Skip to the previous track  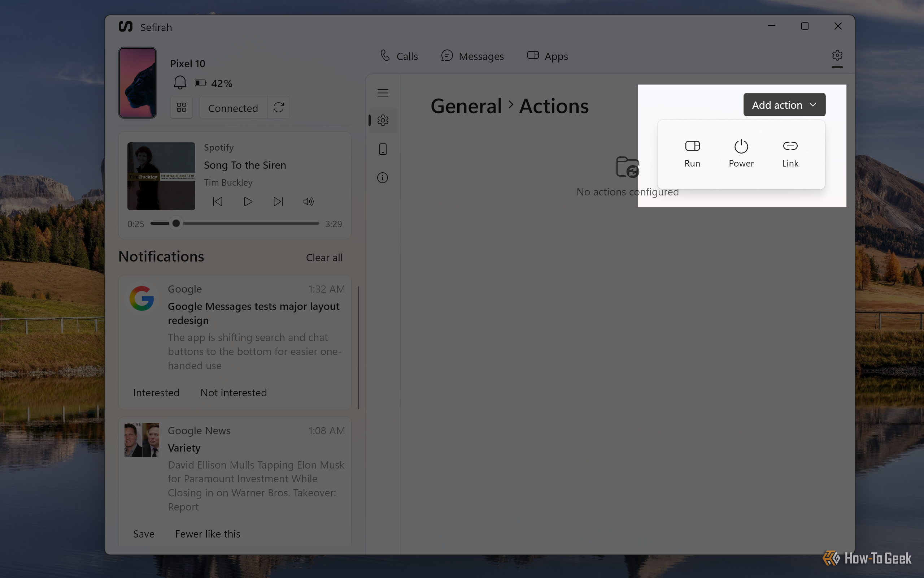(217, 202)
